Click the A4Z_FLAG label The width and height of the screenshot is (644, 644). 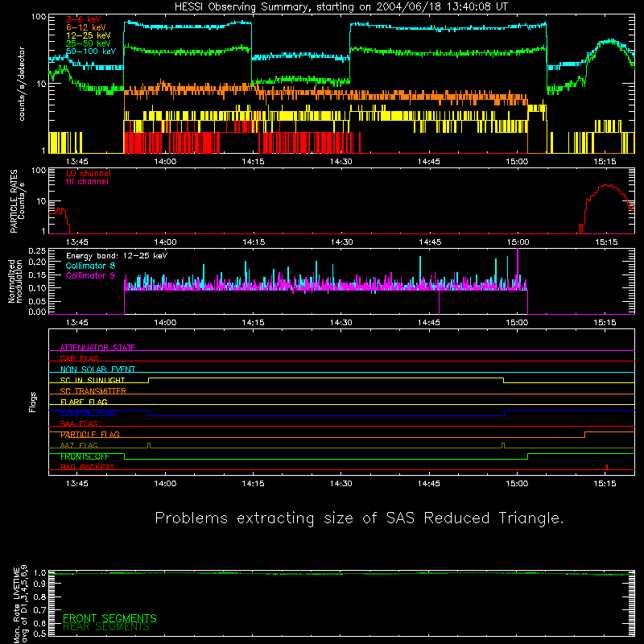pyautogui.click(x=79, y=445)
